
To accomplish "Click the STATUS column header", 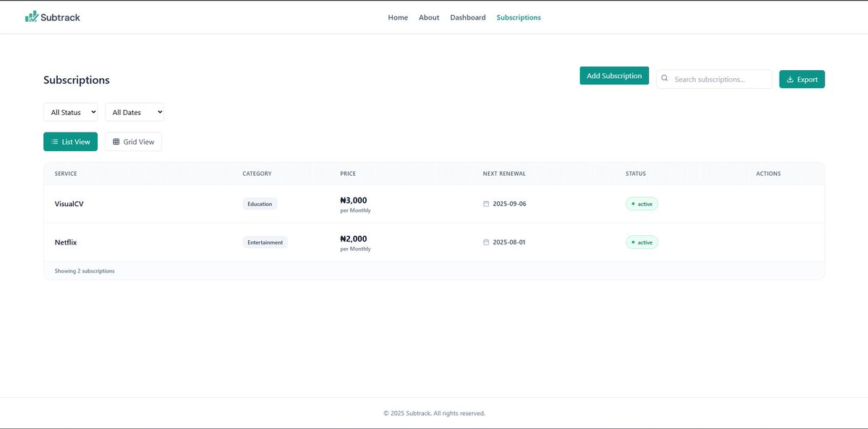I will (x=636, y=174).
